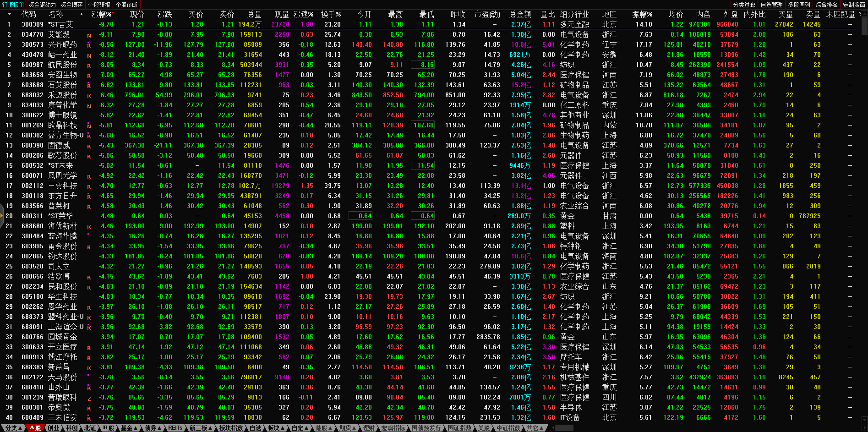Viewport: 868px width, 432px height.
Task: Click the Z marker icon beside 普瑞眼科
Action: 89,398
